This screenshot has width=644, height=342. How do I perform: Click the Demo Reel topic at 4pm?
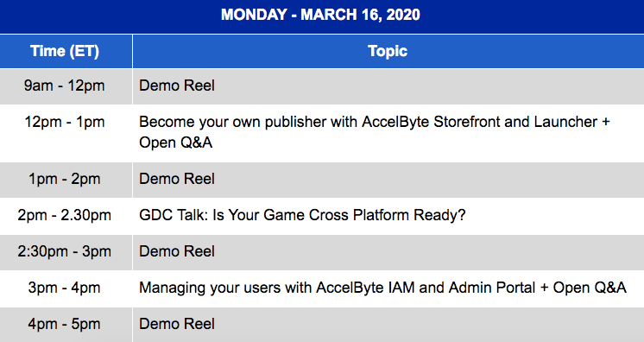tap(177, 324)
